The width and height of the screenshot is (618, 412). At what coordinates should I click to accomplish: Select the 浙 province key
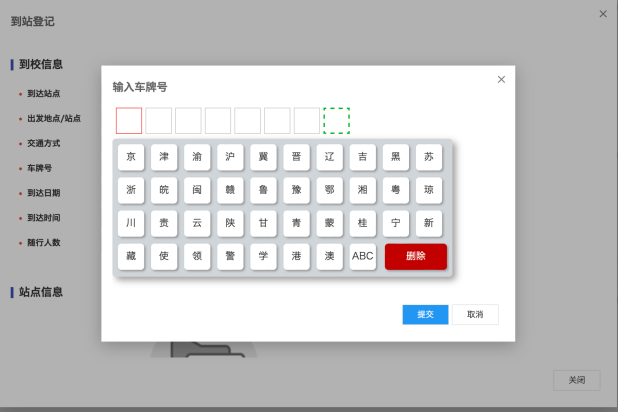(131, 190)
